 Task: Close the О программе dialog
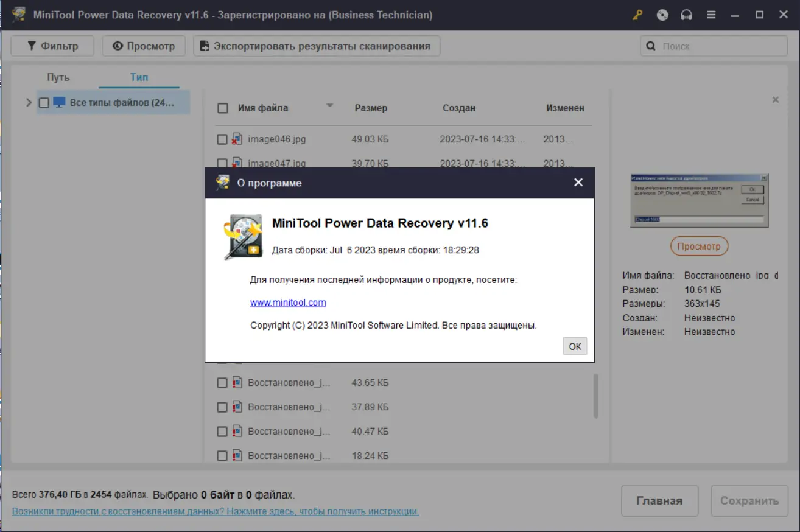click(x=578, y=183)
